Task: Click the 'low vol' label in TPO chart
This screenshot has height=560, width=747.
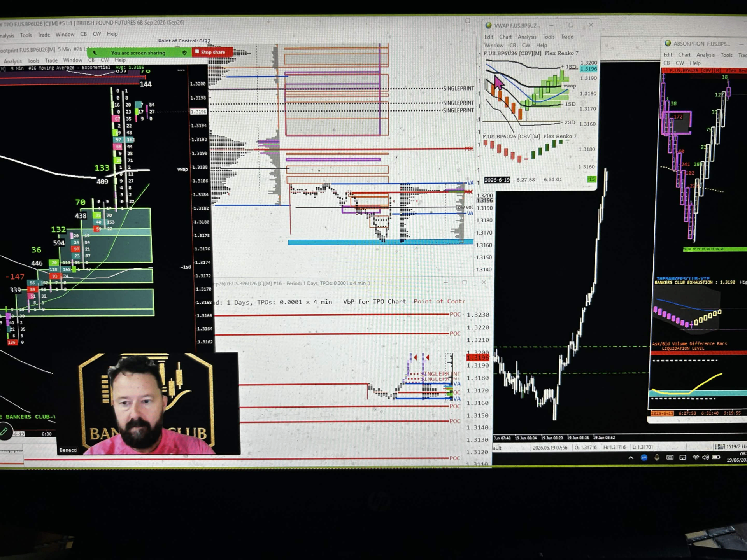Action: coord(465,207)
